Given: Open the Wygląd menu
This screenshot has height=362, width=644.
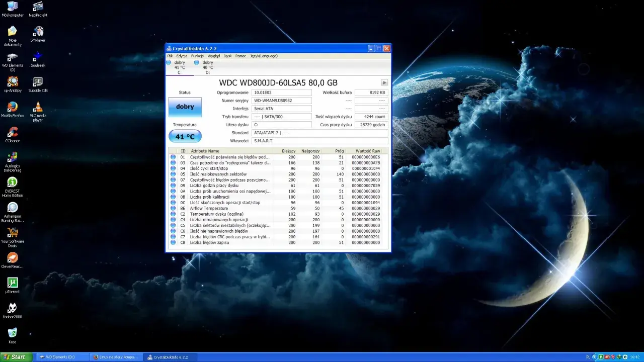Looking at the screenshot, I should [214, 56].
